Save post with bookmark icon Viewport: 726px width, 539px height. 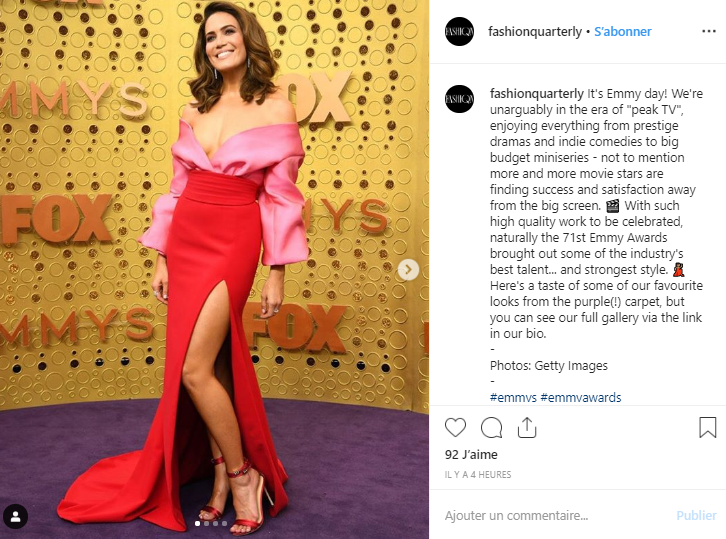click(707, 427)
